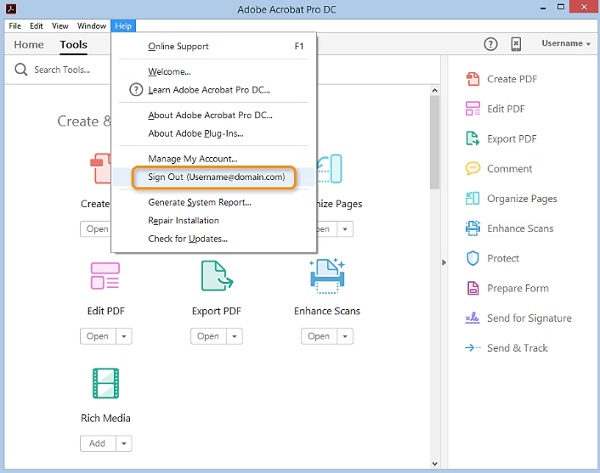Image resolution: width=600 pixels, height=473 pixels.
Task: Expand dropdown arrow under Organize Pages
Action: coord(345,229)
